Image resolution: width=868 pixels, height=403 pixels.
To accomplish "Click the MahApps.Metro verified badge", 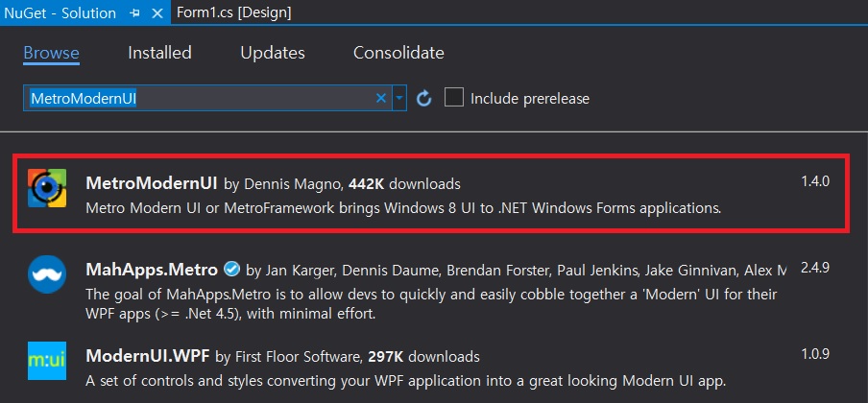I will pyautogui.click(x=231, y=270).
